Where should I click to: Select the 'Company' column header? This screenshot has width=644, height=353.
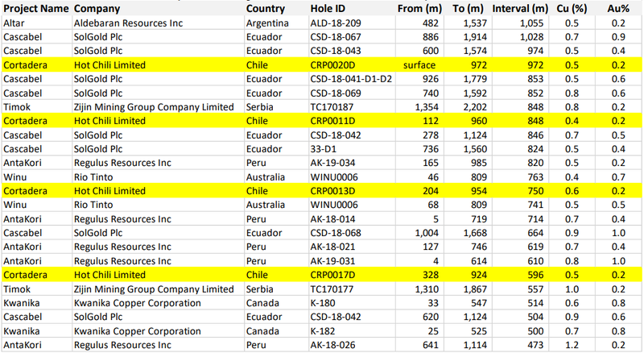click(97, 9)
